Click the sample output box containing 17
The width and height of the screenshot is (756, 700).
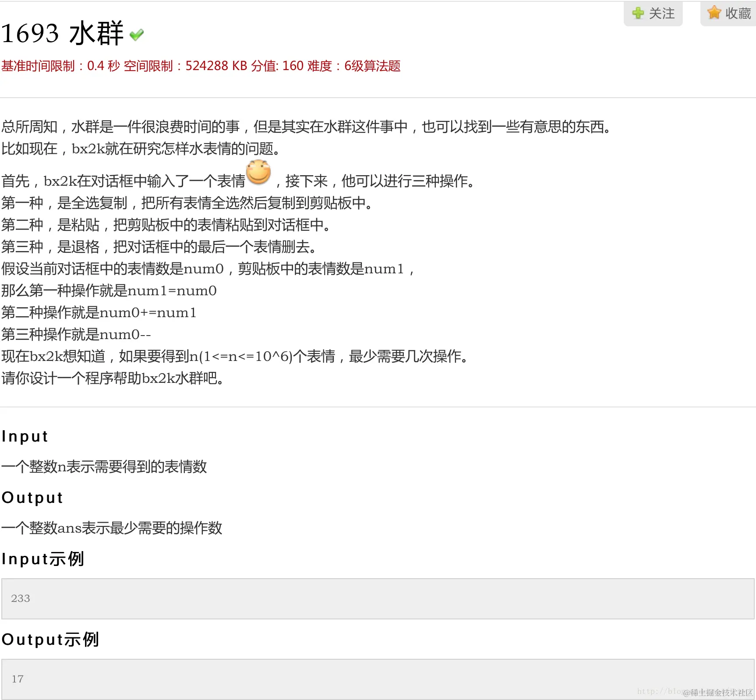(x=378, y=679)
